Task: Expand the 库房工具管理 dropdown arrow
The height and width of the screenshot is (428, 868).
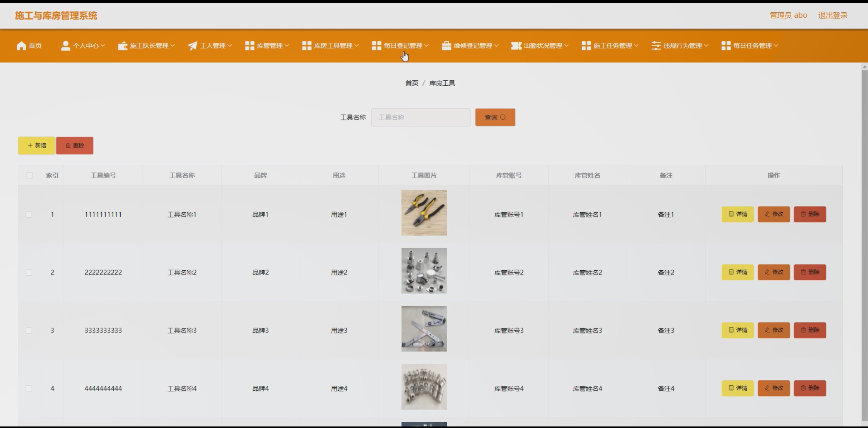Action: pos(357,46)
